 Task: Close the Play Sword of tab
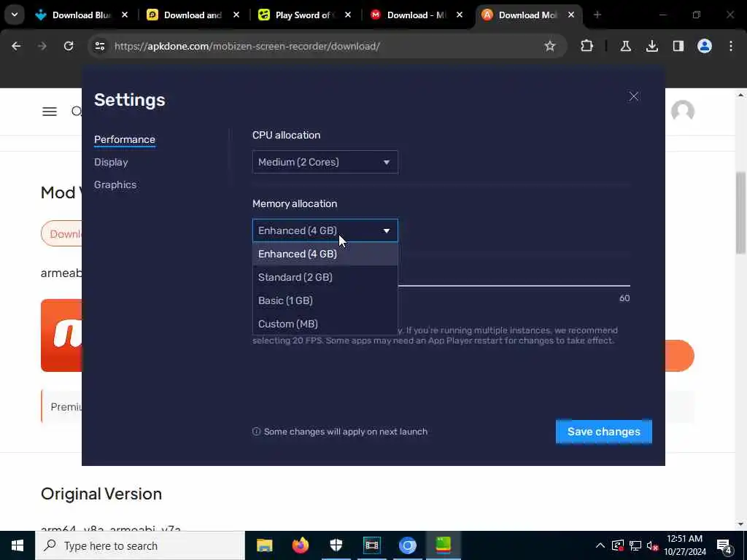348,15
